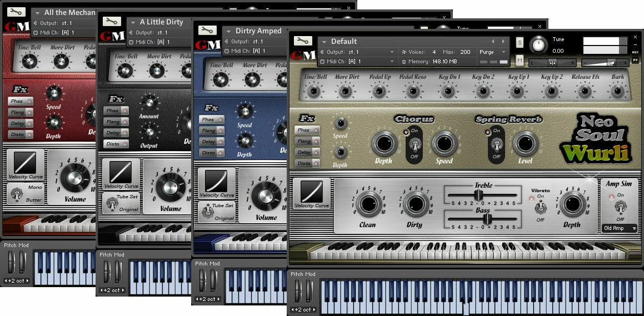
Task: Click the Pedal Up knob
Action: pos(380,91)
